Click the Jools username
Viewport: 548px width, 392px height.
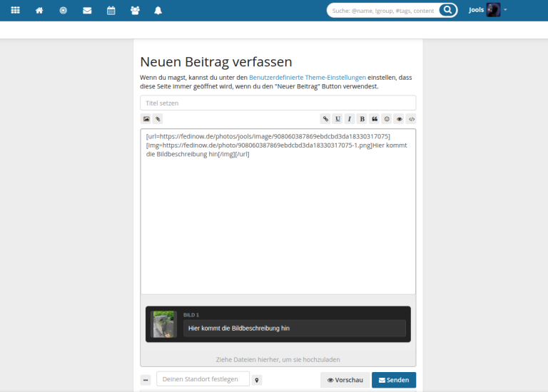pyautogui.click(x=476, y=10)
